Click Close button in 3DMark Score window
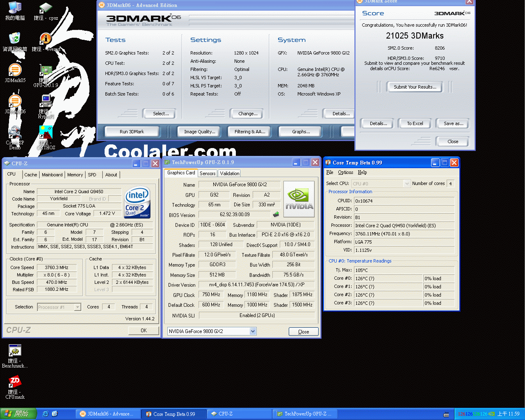This screenshot has width=525, height=420. click(453, 142)
